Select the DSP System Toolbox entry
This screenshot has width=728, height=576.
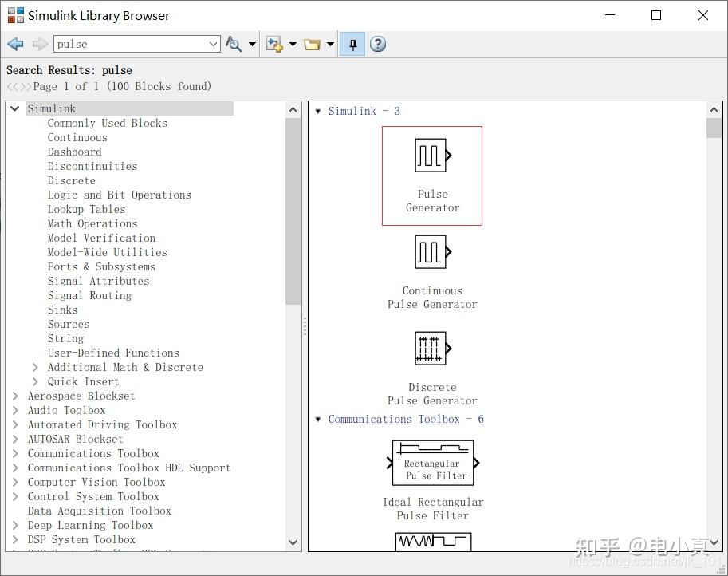(82, 539)
